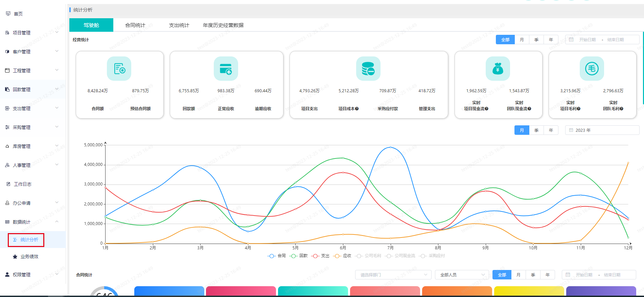Click the cash flow money bag icon
644x297 pixels.
point(498,69)
